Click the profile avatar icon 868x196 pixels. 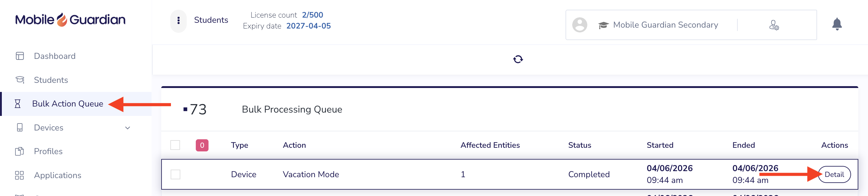tap(579, 25)
